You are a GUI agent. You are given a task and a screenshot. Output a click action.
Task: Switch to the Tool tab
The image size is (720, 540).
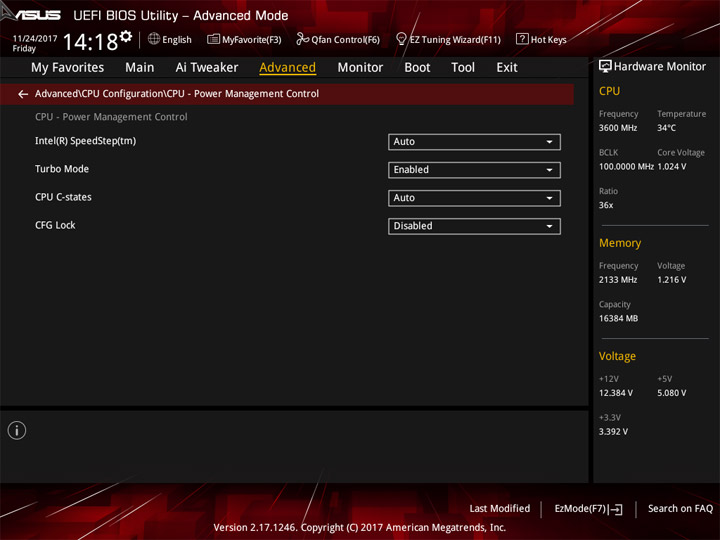(463, 68)
